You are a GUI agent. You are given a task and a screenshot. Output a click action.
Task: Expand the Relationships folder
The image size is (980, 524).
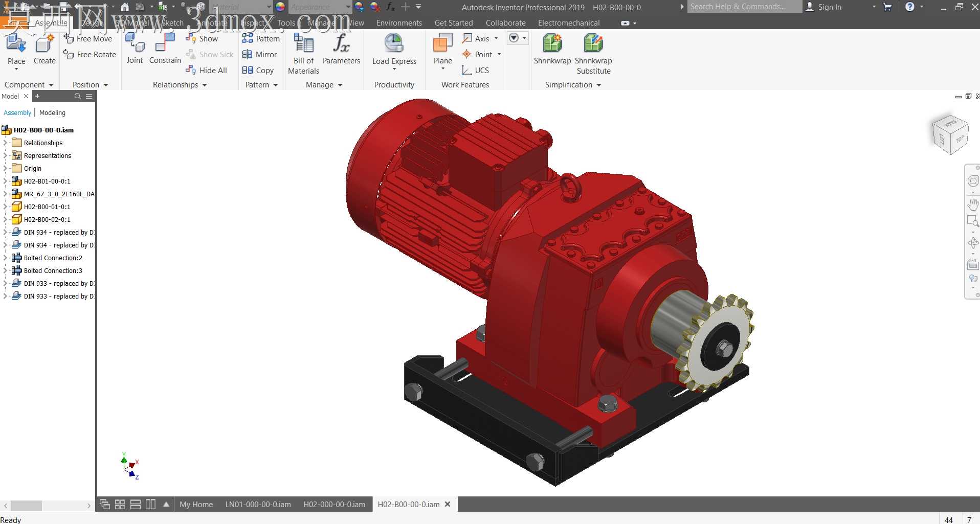[x=5, y=143]
